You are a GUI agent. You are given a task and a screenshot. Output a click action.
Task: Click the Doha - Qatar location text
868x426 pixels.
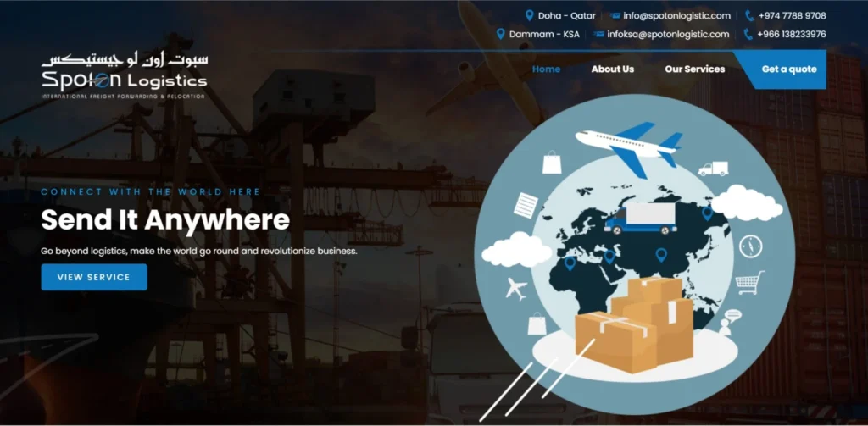click(x=567, y=16)
